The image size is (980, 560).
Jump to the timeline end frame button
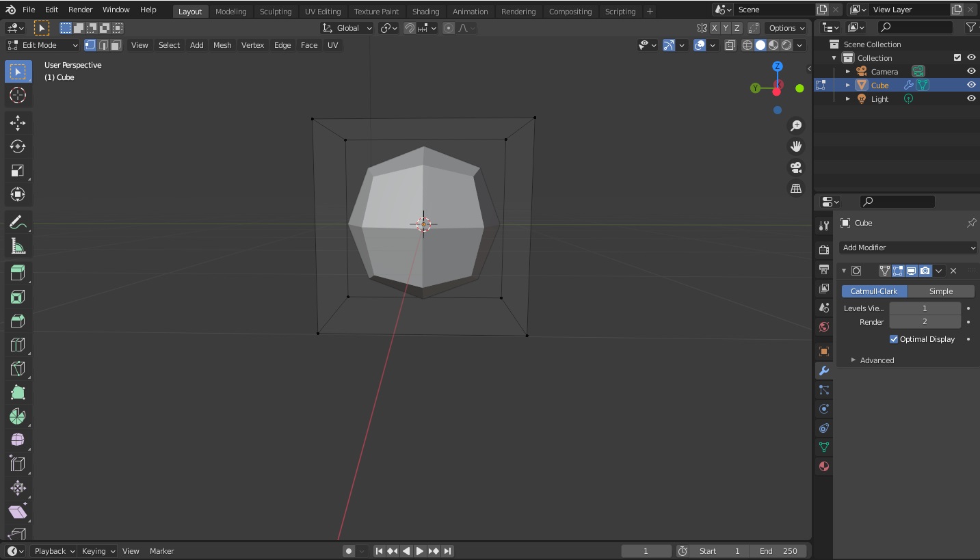[447, 551]
